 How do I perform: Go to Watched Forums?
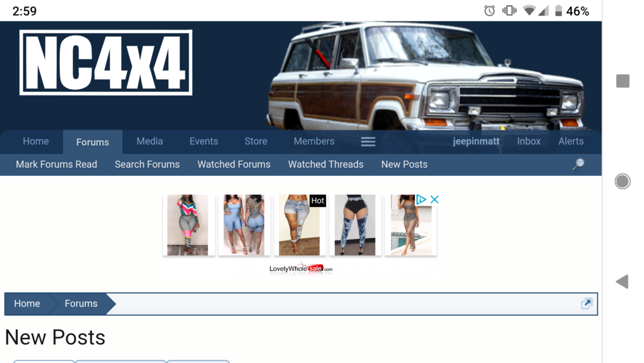tap(234, 164)
